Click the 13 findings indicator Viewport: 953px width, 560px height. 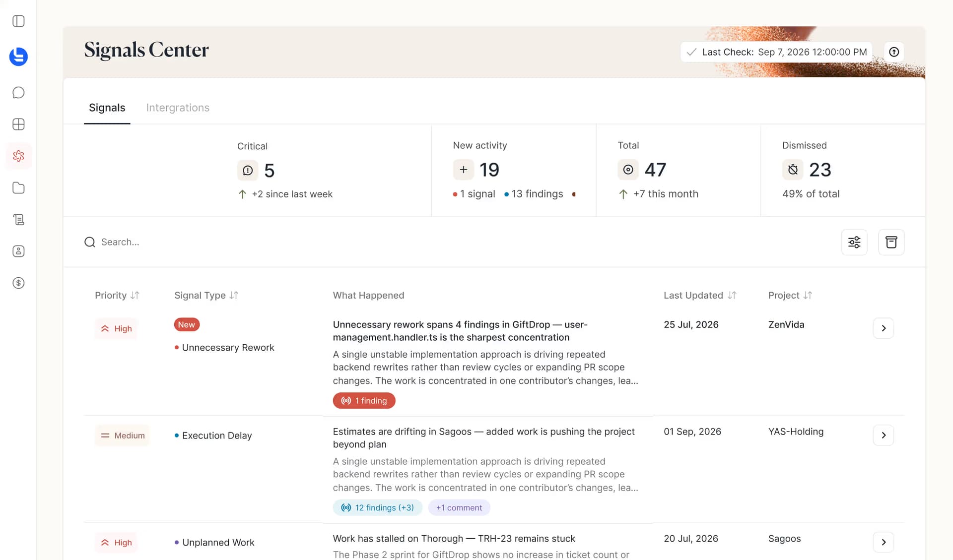534,194
